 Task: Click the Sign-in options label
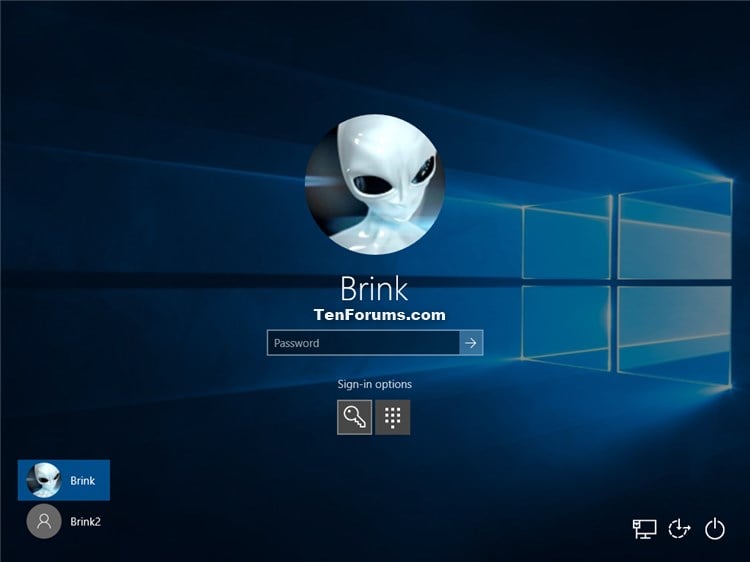(x=375, y=384)
